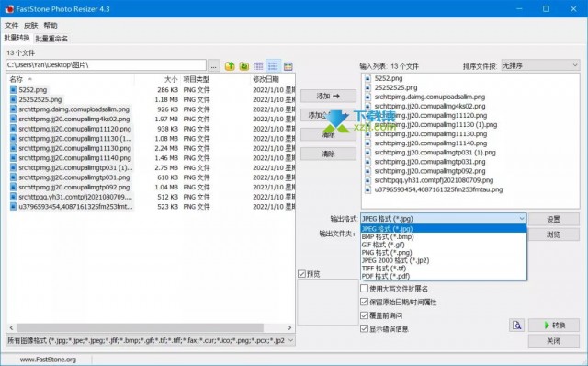588x366 pixels.
Task: Open the 帮助 menu
Action: pos(51,25)
